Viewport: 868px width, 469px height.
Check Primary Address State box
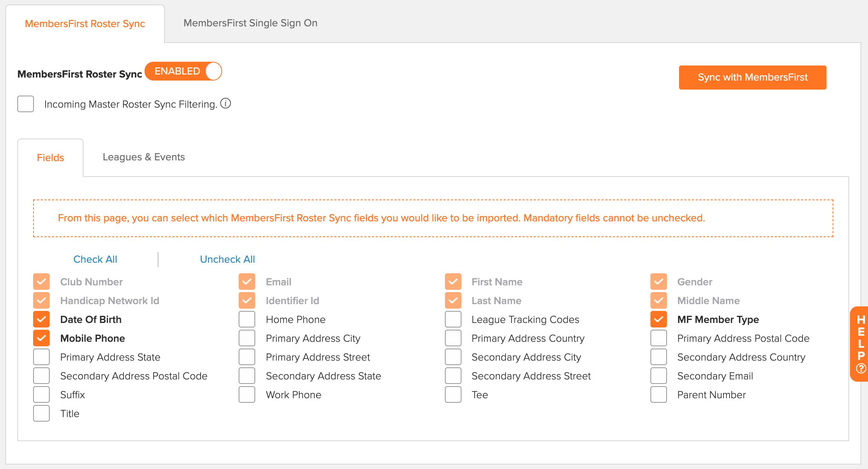coord(41,357)
